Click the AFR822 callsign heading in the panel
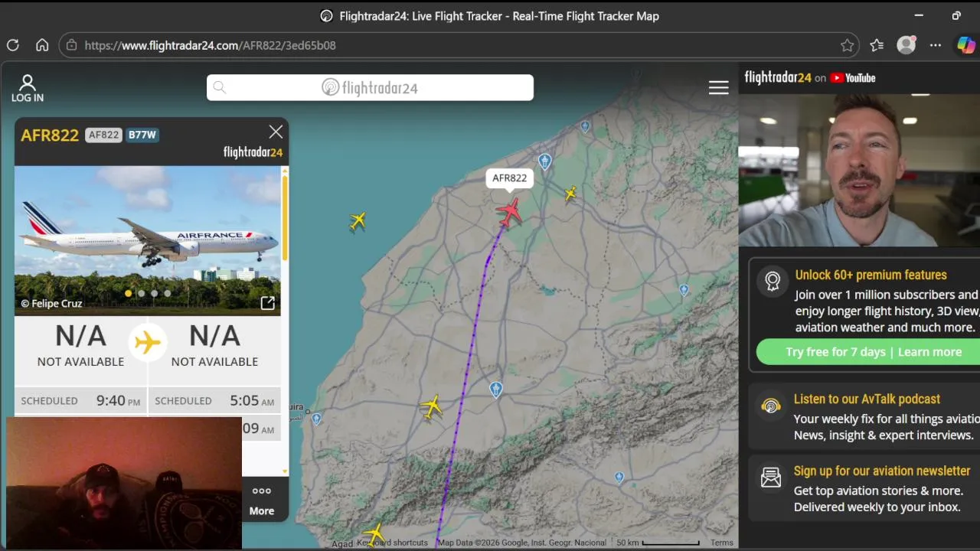The width and height of the screenshot is (980, 551). tap(50, 135)
